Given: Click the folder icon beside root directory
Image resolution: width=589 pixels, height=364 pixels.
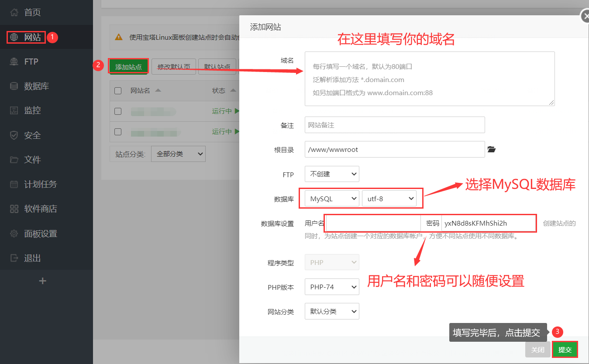Looking at the screenshot, I should click(x=492, y=150).
